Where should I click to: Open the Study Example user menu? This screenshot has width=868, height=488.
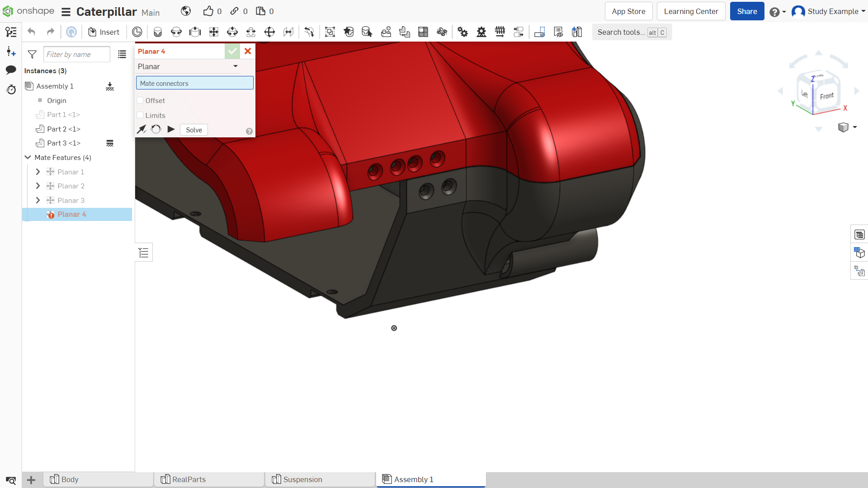point(828,11)
